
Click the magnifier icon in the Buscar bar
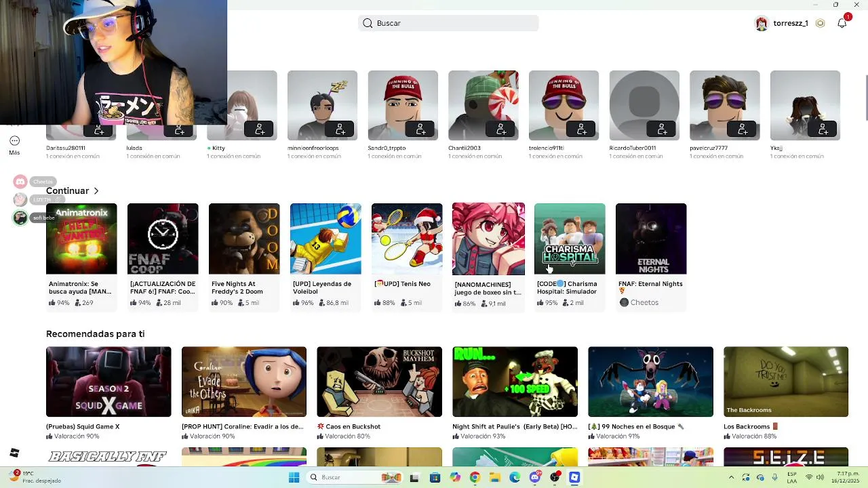point(368,23)
